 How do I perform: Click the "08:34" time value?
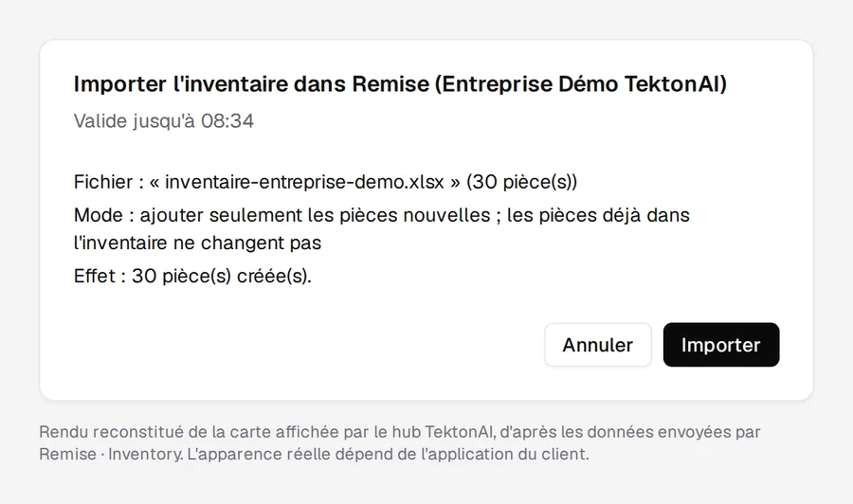227,120
